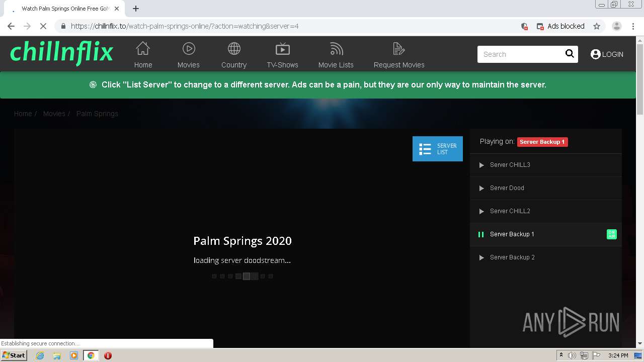Switch to Server Dood
Screen dimensions: 644x362
pyautogui.click(x=546, y=188)
